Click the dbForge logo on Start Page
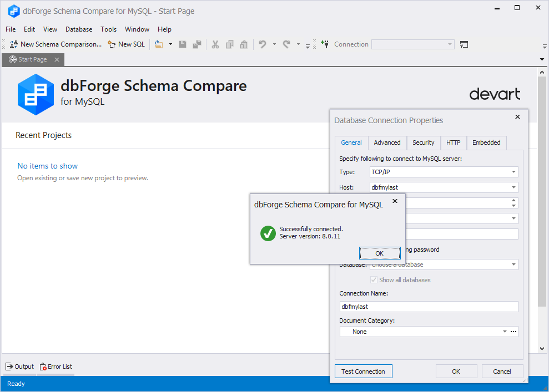Screen dimensions: 549x392 click(x=36, y=94)
